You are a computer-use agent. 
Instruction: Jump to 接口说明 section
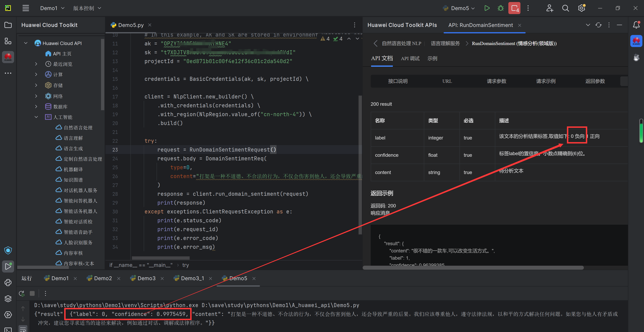coord(397,81)
